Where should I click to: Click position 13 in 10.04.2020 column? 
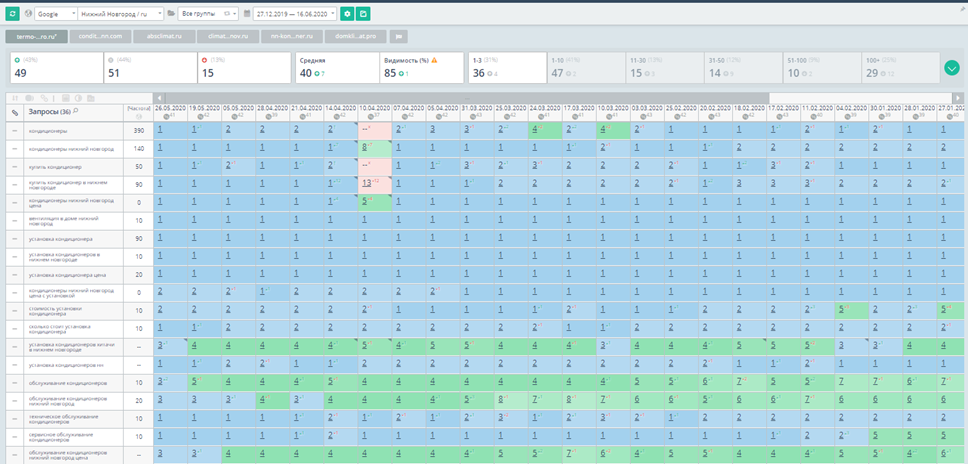click(x=367, y=183)
